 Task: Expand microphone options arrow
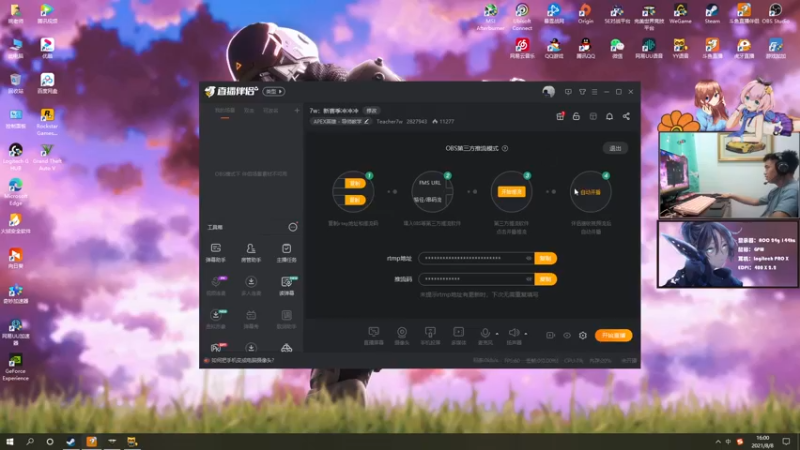(497, 334)
